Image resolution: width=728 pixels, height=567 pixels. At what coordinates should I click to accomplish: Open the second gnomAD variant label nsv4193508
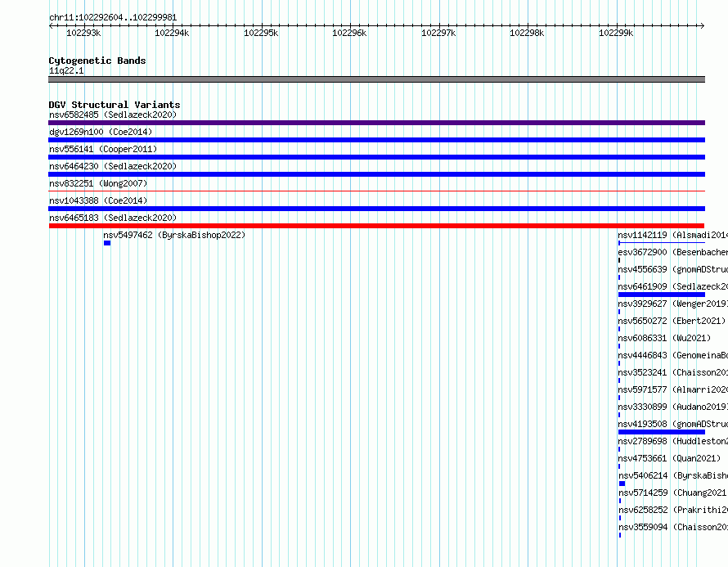coord(672,424)
